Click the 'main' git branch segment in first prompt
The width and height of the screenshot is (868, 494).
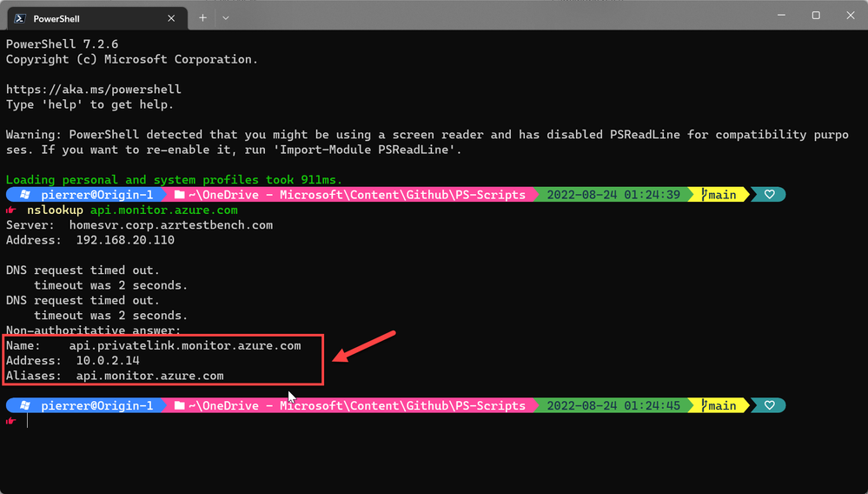(x=719, y=195)
